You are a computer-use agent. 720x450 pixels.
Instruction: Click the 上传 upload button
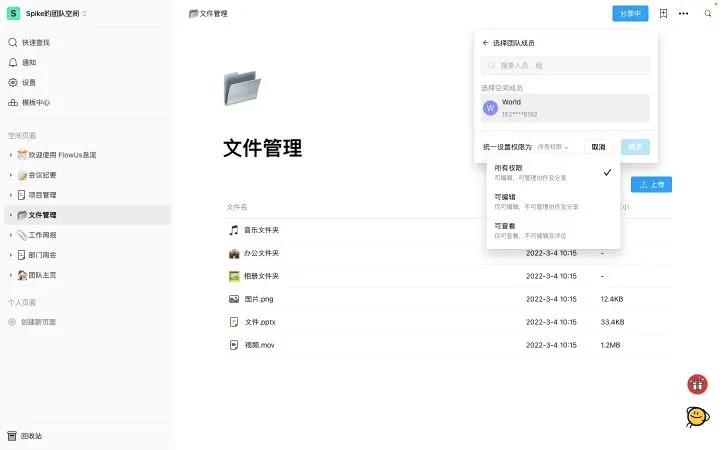[x=651, y=185]
